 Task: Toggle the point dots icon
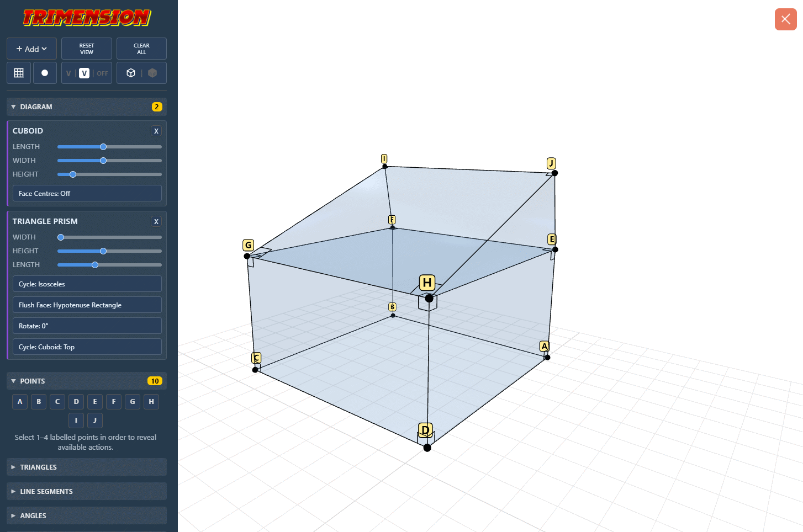pos(45,73)
